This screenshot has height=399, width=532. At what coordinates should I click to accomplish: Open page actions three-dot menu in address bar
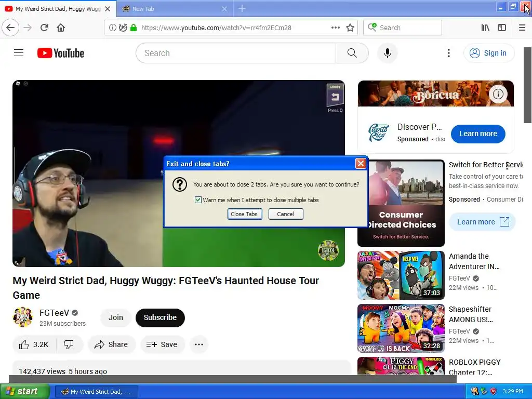(336, 28)
